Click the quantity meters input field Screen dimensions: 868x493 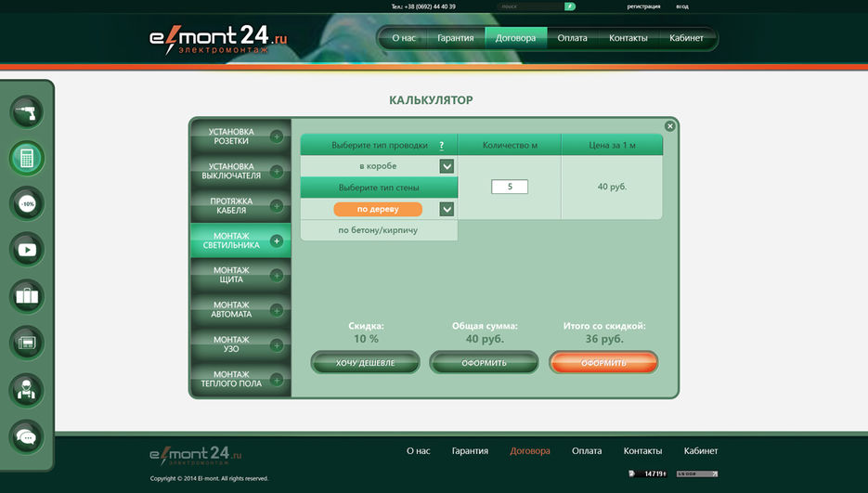pos(509,187)
